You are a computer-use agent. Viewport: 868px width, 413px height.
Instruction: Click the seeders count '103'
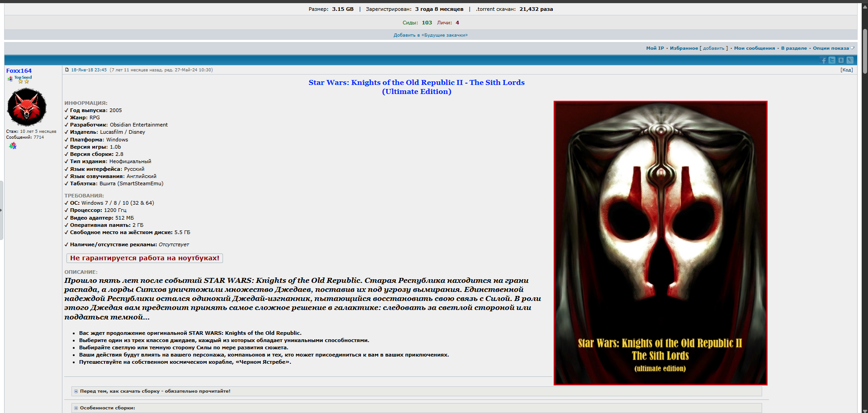(427, 23)
